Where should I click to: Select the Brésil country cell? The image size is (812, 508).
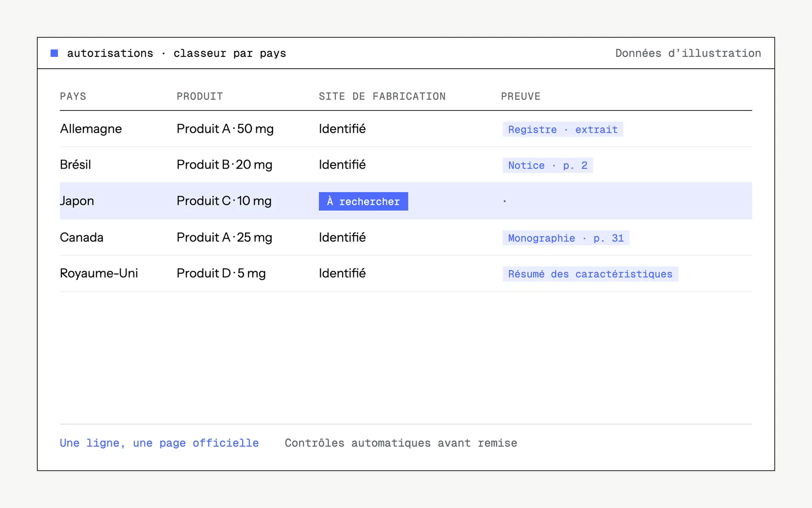(x=76, y=165)
